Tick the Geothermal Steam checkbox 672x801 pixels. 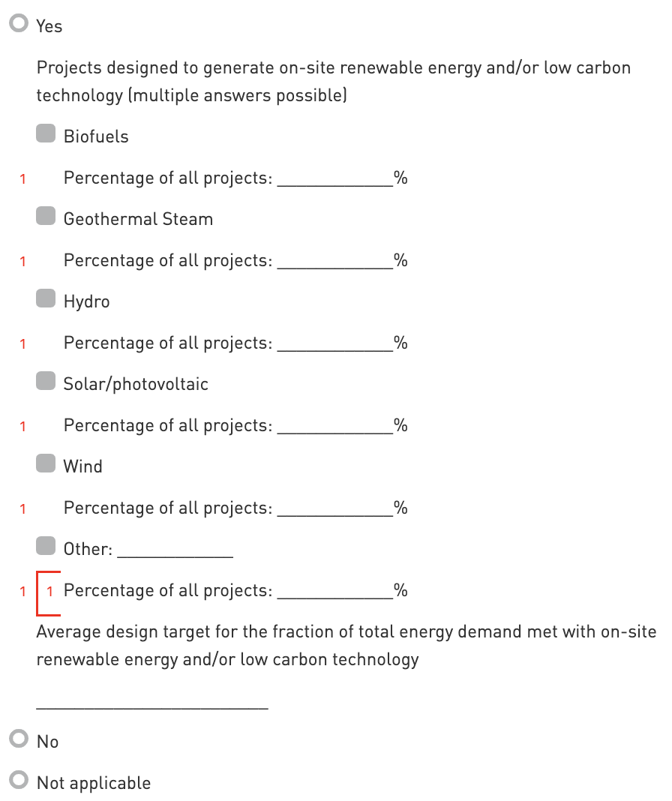(46, 217)
